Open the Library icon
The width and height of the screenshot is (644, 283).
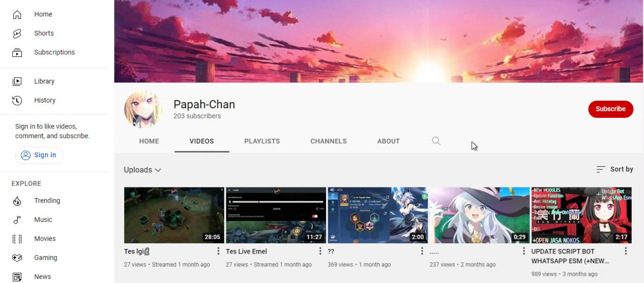click(17, 81)
